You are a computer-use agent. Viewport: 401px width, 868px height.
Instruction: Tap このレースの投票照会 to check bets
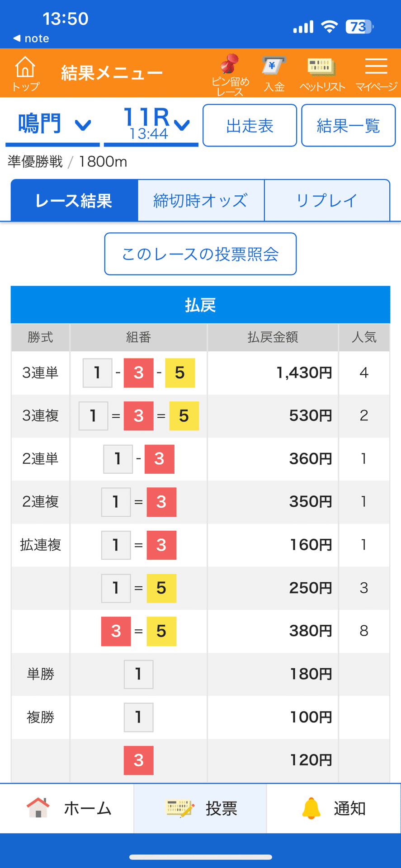(200, 254)
